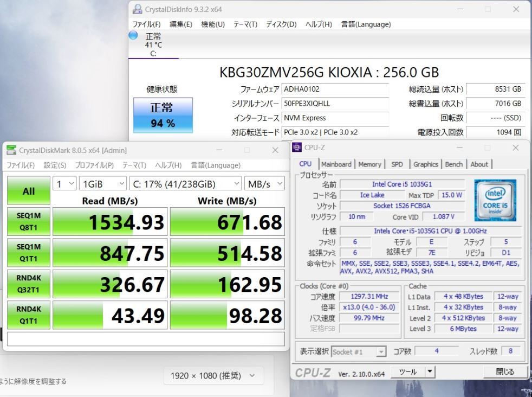Click the CrystalDiskInfo title bar app icon
Screen dimensions: 532x397
[137, 10]
